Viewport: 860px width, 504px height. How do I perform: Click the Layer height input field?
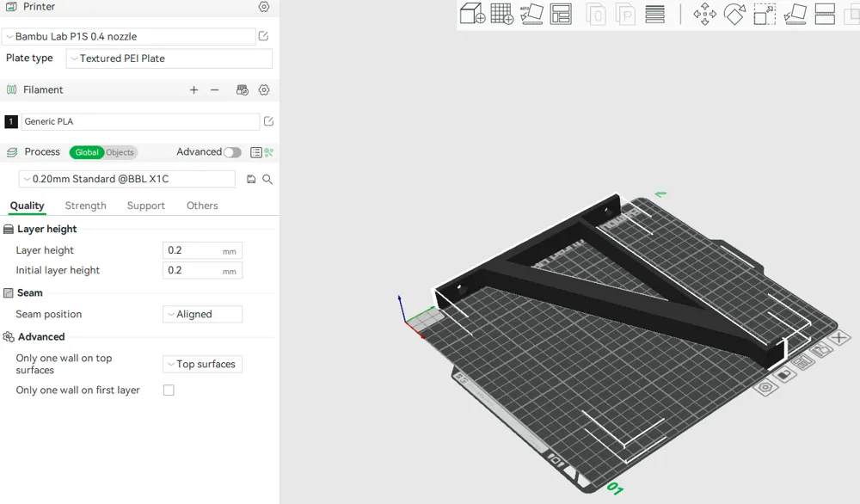[202, 250]
